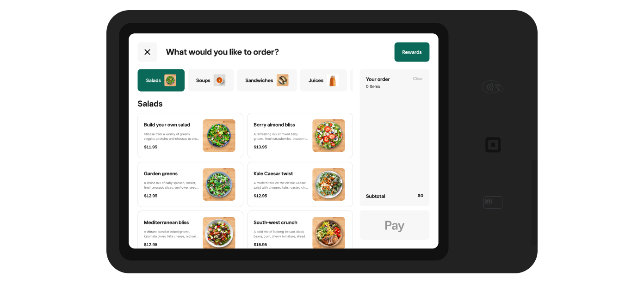Open Berry almond bliss salad photo

click(x=328, y=136)
